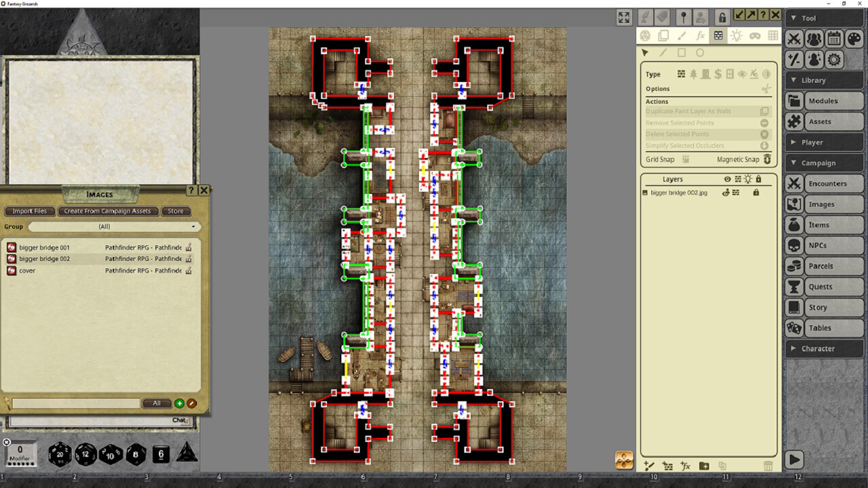Click the Import Files button

(29, 211)
